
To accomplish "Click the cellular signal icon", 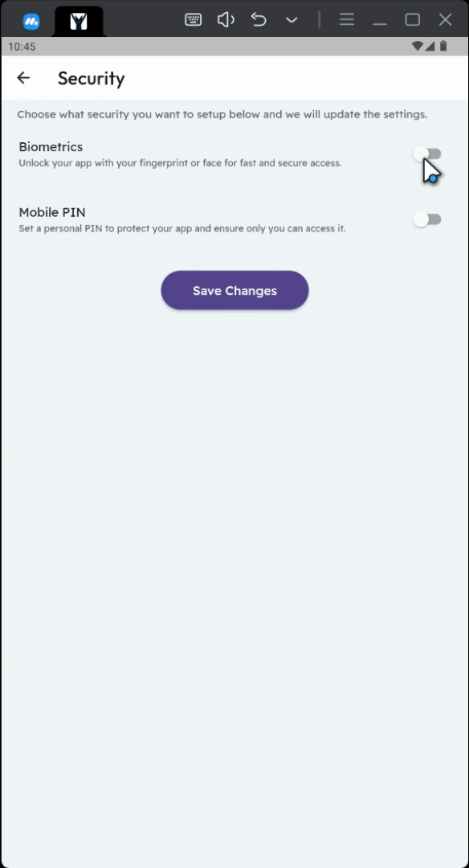I will tap(430, 47).
